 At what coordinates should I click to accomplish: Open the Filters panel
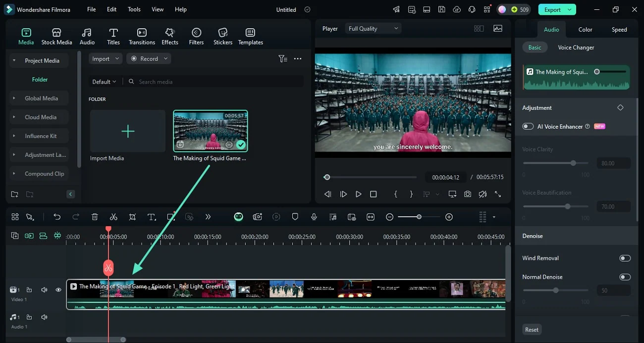196,37
